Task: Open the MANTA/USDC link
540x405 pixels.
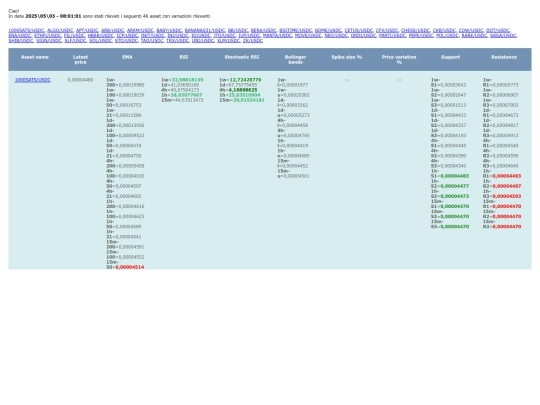Action: pyautogui.click(x=278, y=35)
